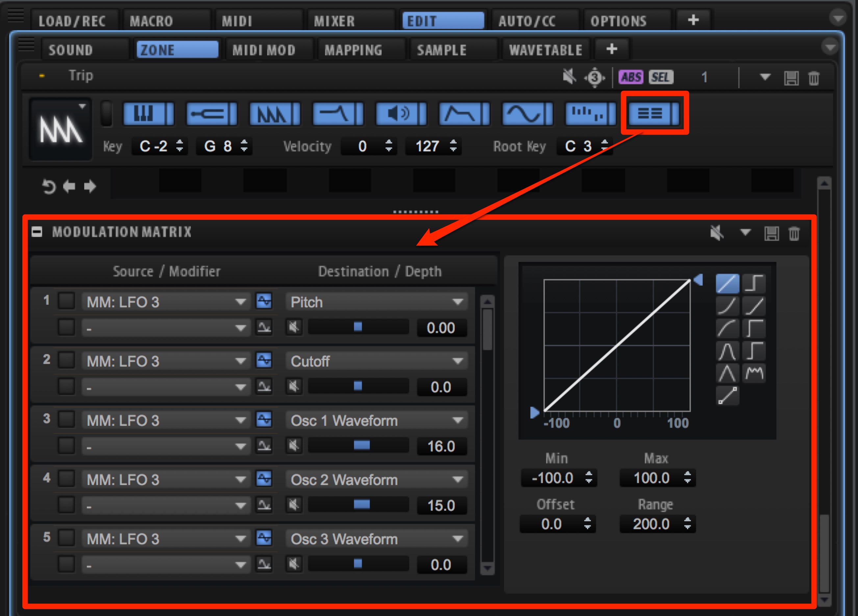Viewport: 858px width, 616px height.
Task: Add a new top-level tab with plus
Action: pyautogui.click(x=693, y=20)
